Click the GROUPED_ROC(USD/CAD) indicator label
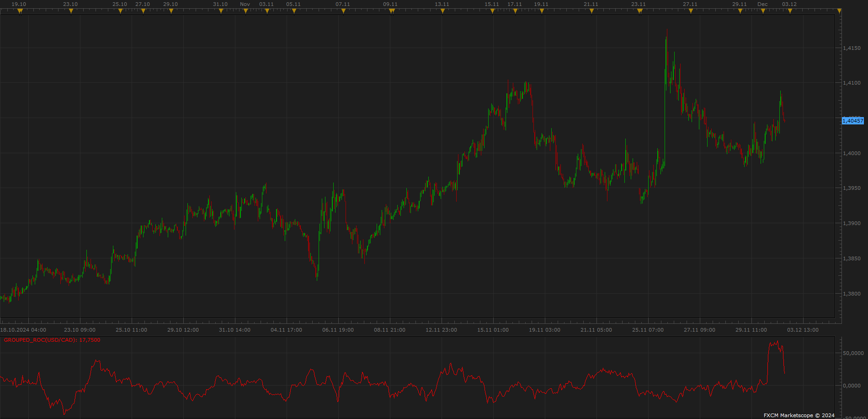 click(52, 340)
